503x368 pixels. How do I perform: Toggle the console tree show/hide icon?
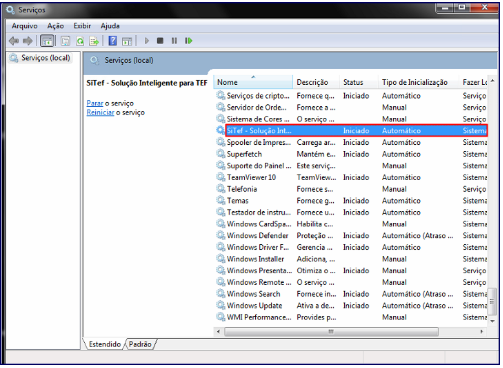pyautogui.click(x=47, y=41)
